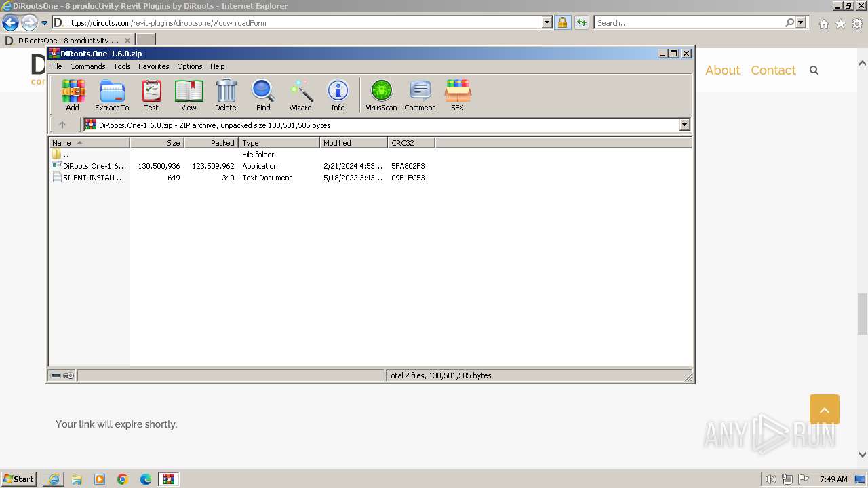Open the About page link

coord(722,70)
